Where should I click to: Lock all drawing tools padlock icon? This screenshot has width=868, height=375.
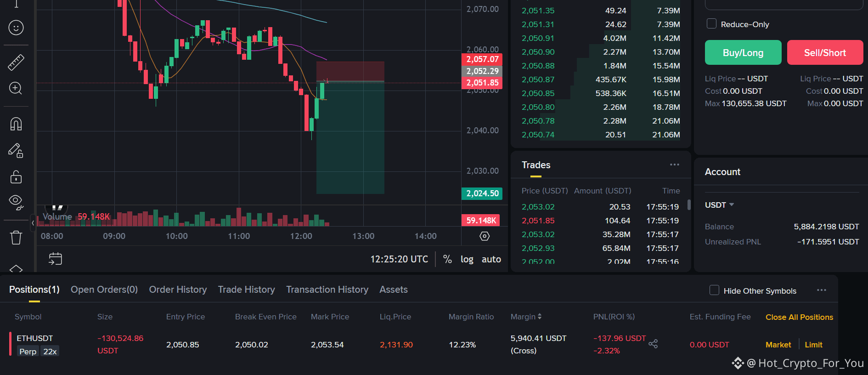point(16,177)
